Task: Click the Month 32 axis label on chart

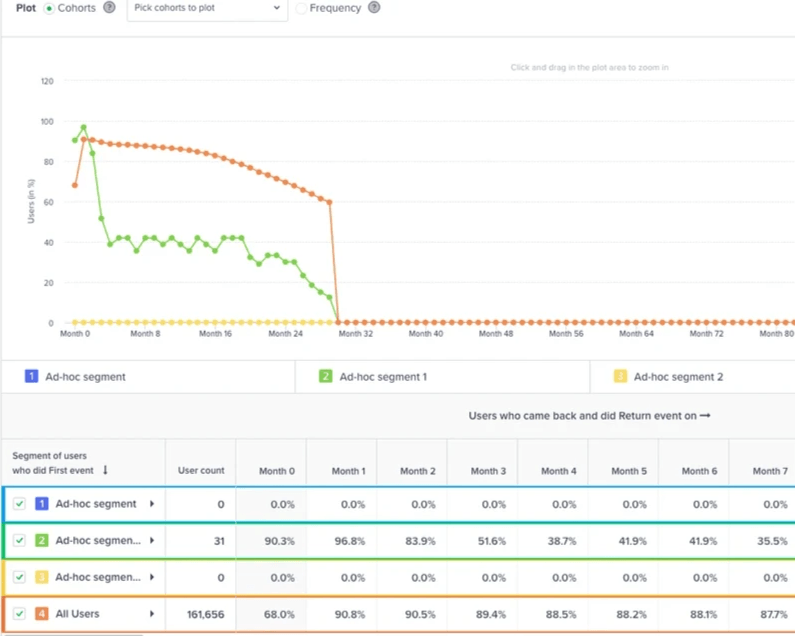Action: 355,333
